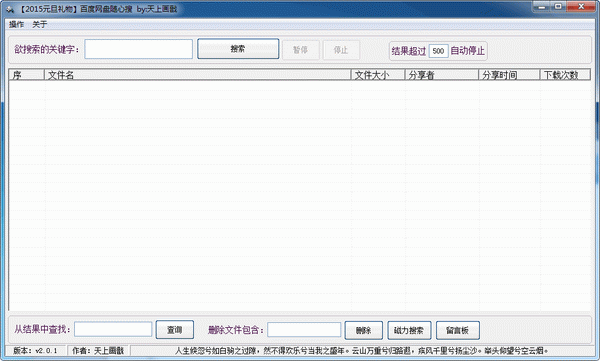The width and height of the screenshot is (600, 361).
Task: Click author text 作者: 天上画戬 in status bar
Action: [x=98, y=350]
